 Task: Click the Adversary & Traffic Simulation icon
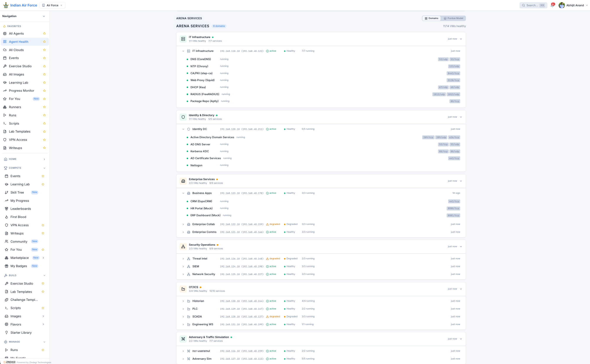[x=183, y=339]
